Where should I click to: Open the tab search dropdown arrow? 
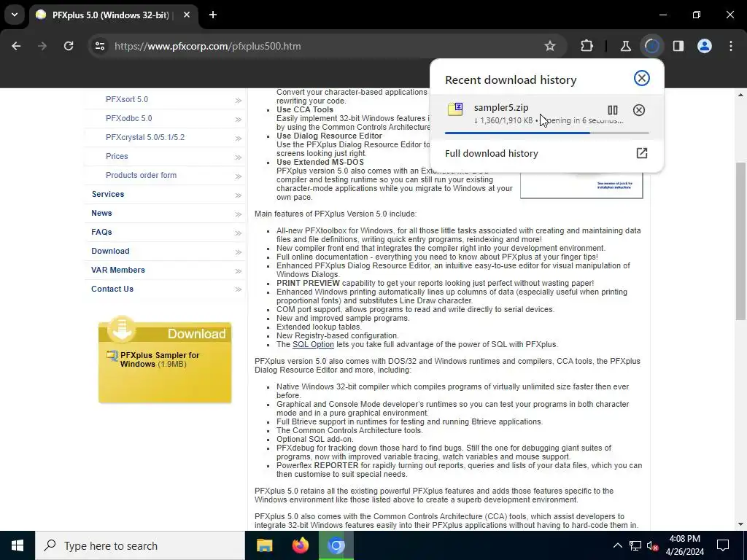15,15
